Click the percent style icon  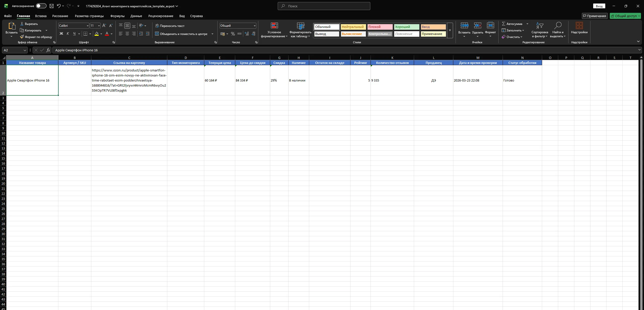click(x=233, y=34)
